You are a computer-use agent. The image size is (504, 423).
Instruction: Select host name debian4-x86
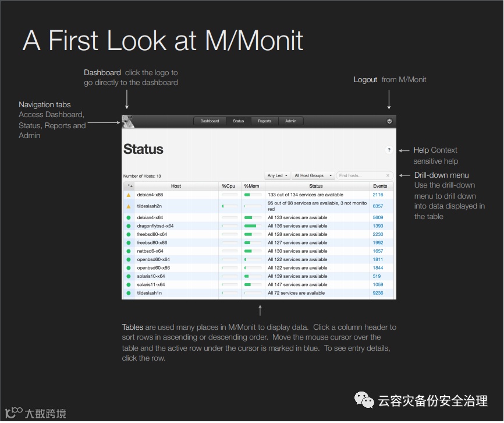150,195
